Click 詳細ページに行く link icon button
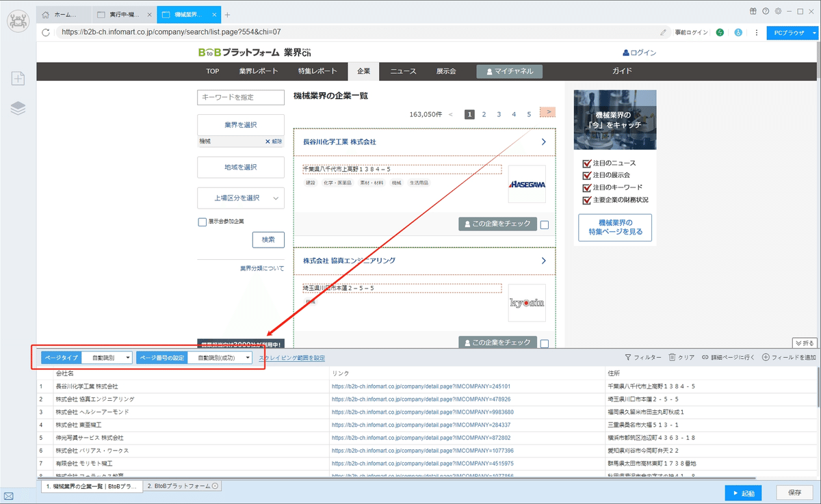821x504 pixels. tap(729, 358)
